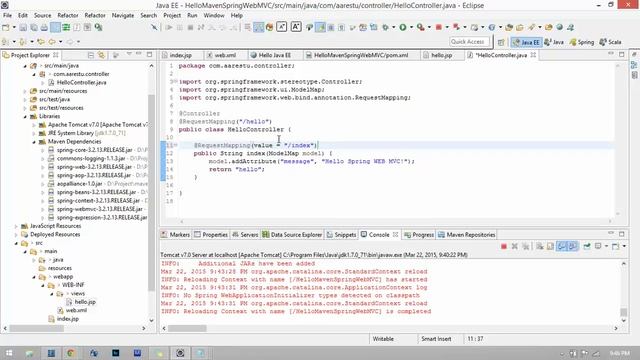The width and height of the screenshot is (640, 360).
Task: Collapse the webapp folder node
Action: click(34, 277)
